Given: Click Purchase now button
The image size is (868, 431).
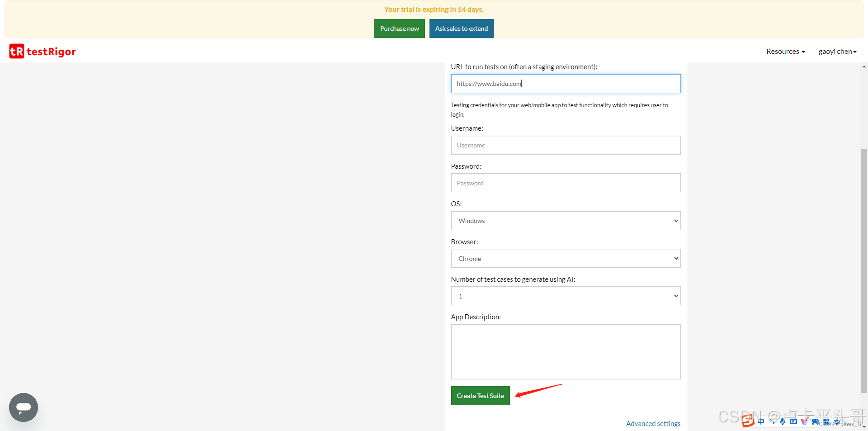Looking at the screenshot, I should tap(400, 28).
